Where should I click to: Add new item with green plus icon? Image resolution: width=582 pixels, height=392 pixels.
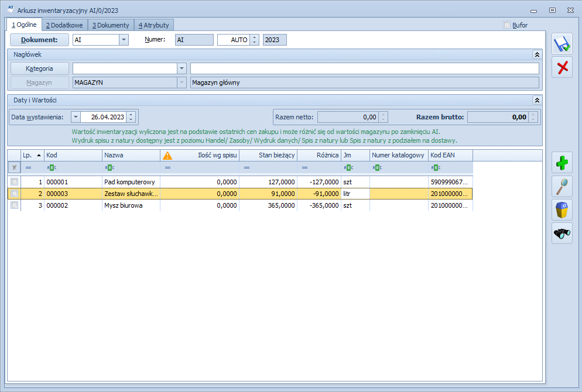563,163
